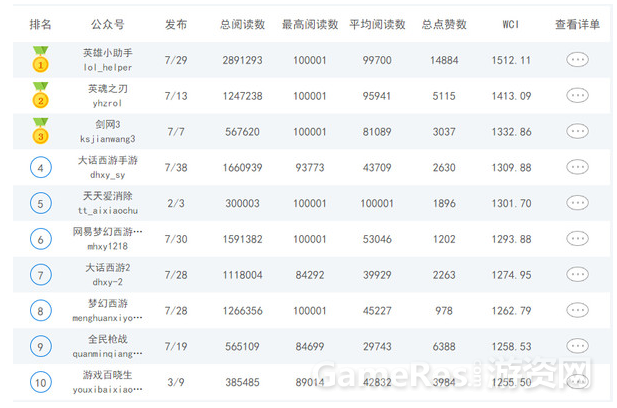The height and width of the screenshot is (408, 617).
Task: Open the 大话西游手游 account name
Action: coord(108,160)
